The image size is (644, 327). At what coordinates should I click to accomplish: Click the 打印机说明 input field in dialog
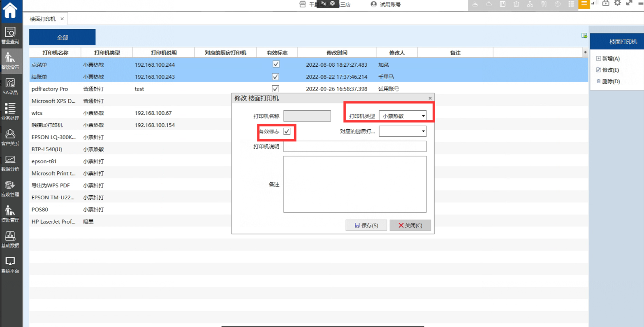tap(354, 147)
